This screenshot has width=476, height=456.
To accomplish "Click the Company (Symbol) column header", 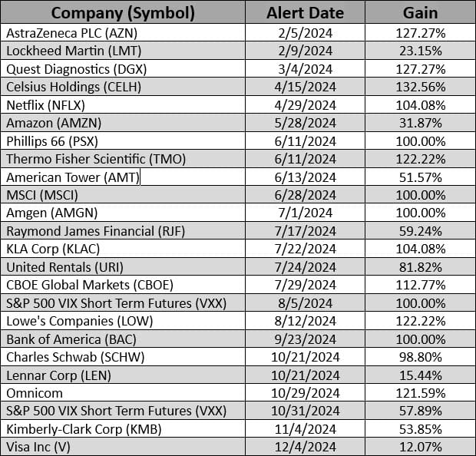I will (123, 13).
